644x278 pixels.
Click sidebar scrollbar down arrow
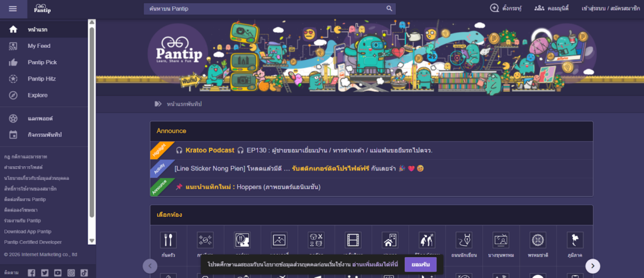[92, 240]
